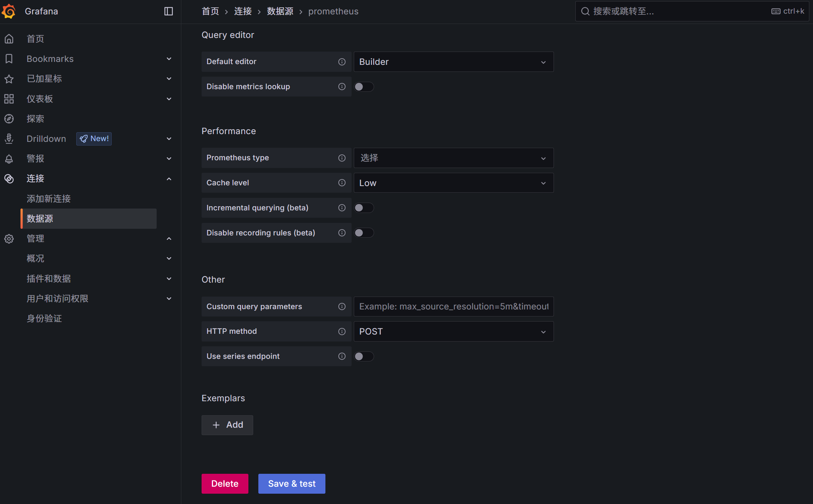The image size is (813, 504).
Task: Click the Add exemplar button
Action: [227, 425]
